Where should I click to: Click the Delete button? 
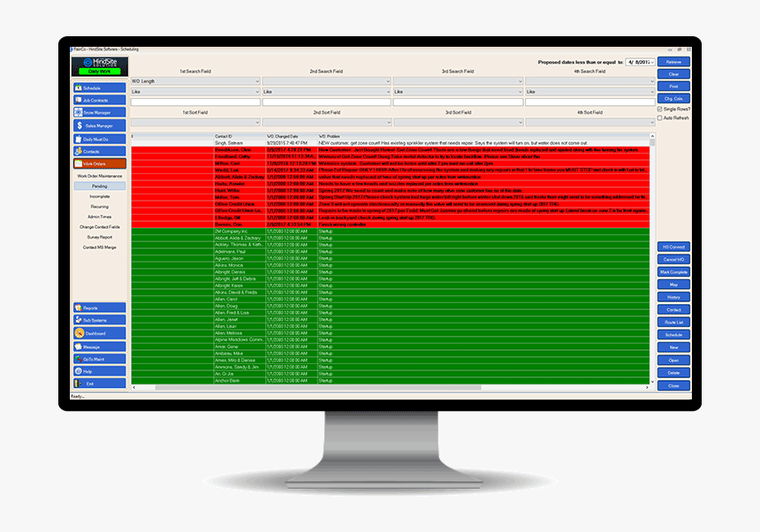point(673,373)
